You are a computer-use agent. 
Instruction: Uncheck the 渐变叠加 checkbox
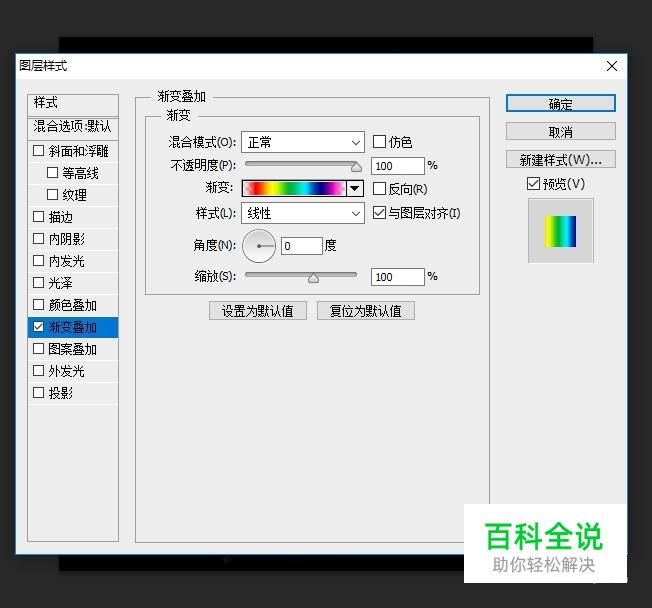point(38,327)
